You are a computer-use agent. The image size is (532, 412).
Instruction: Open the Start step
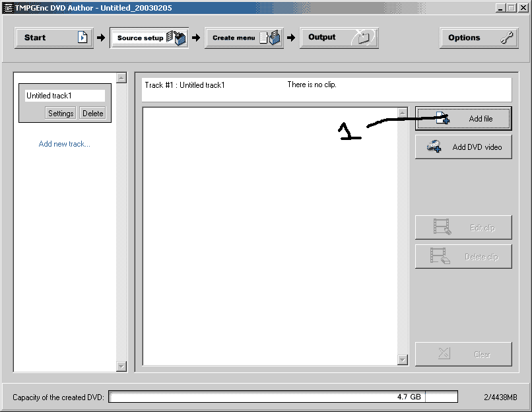54,38
